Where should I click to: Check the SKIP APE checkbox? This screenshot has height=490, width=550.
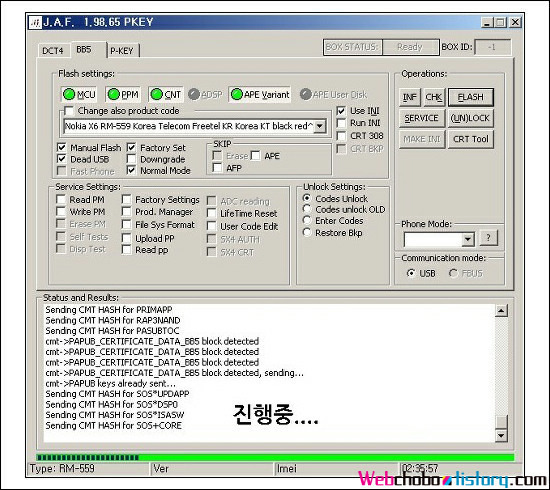coord(255,156)
